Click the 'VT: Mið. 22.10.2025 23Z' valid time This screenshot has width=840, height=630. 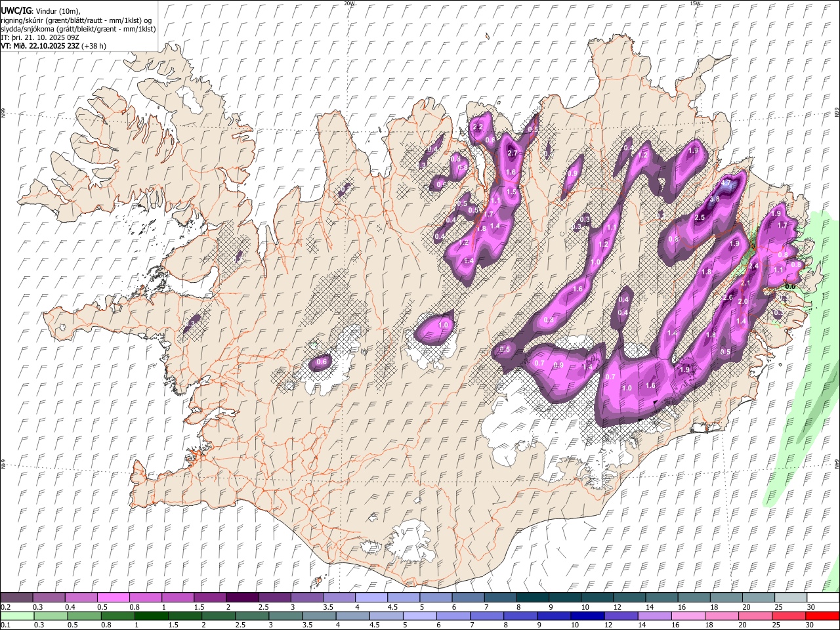[40, 46]
